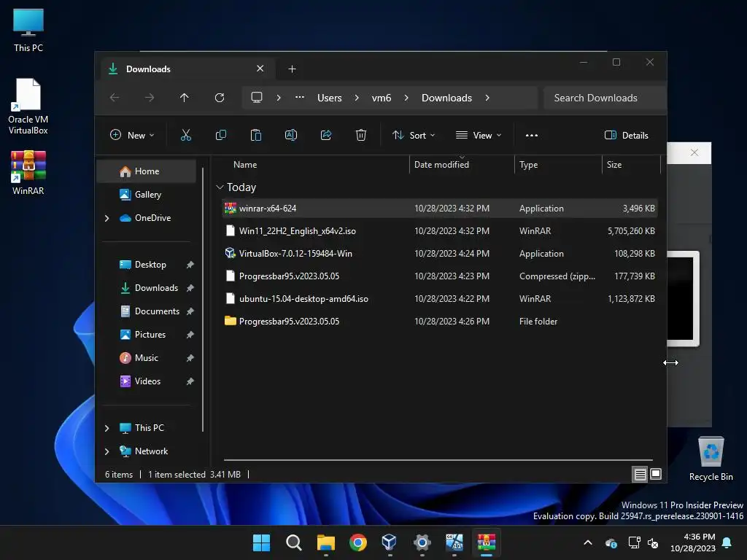747x560 pixels.
Task: Select VirtualBox-7.0.12-159484-Win file
Action: [x=440, y=253]
